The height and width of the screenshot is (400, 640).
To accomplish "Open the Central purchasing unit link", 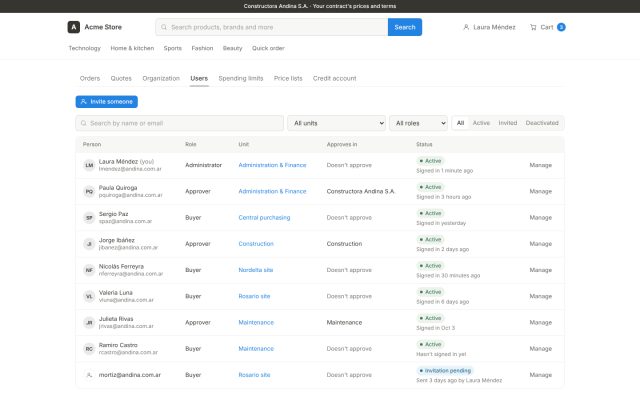I will point(264,218).
